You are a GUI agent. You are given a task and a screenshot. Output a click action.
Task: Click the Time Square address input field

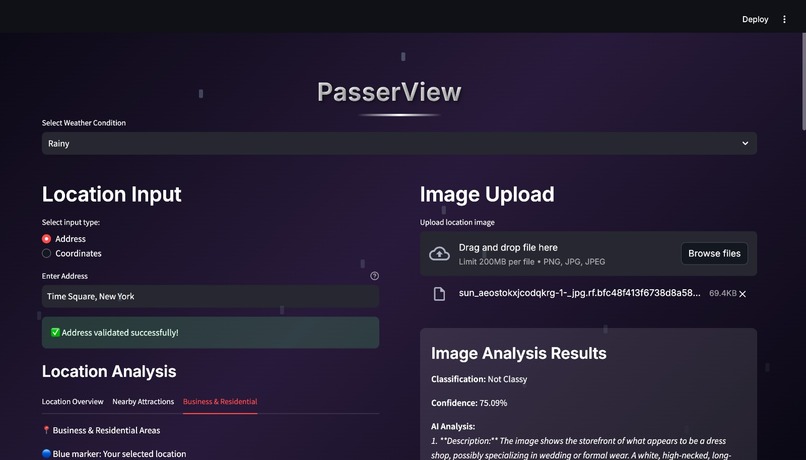(x=210, y=297)
